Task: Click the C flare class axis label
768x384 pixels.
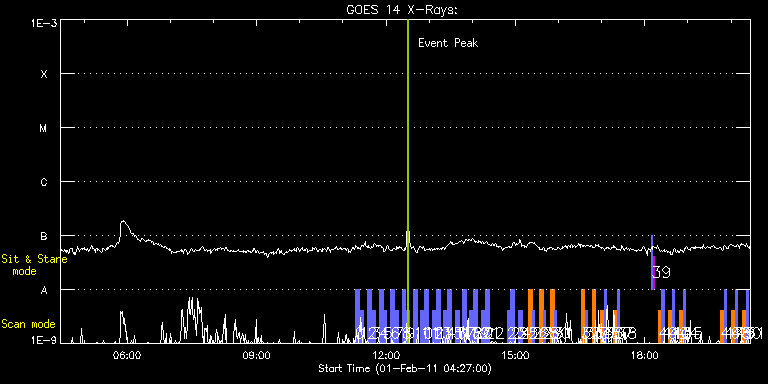Action: (x=44, y=182)
